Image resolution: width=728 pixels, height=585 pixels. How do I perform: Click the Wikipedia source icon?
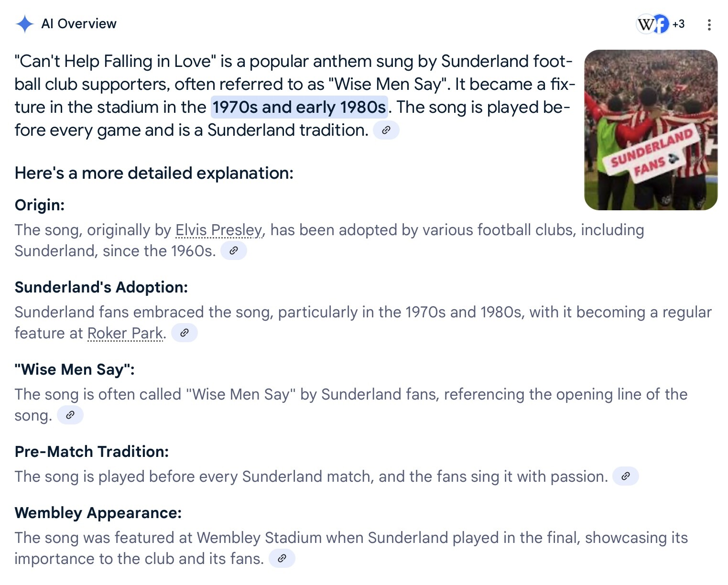point(646,24)
